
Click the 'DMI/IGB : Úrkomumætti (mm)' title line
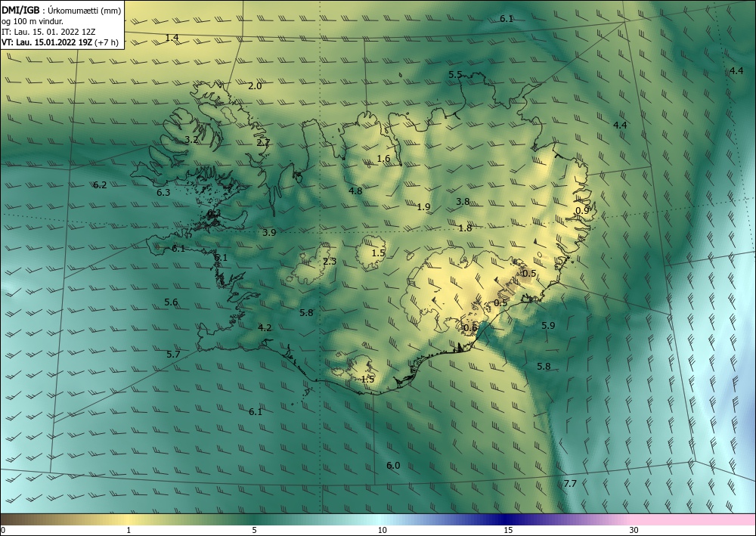(x=61, y=11)
